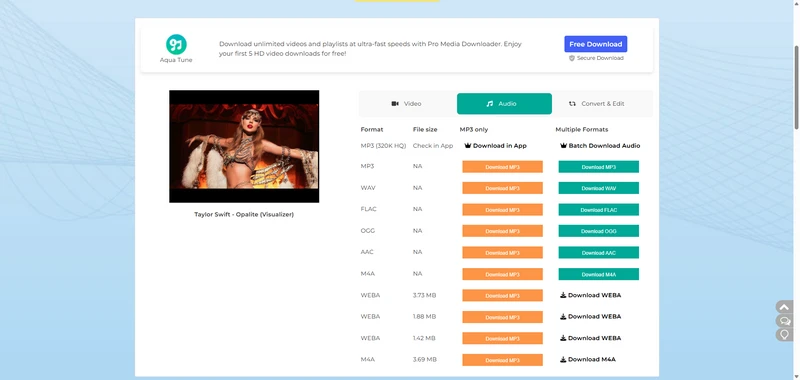Click the '1.42 MB' file size
This screenshot has height=380, width=800.
coord(424,338)
